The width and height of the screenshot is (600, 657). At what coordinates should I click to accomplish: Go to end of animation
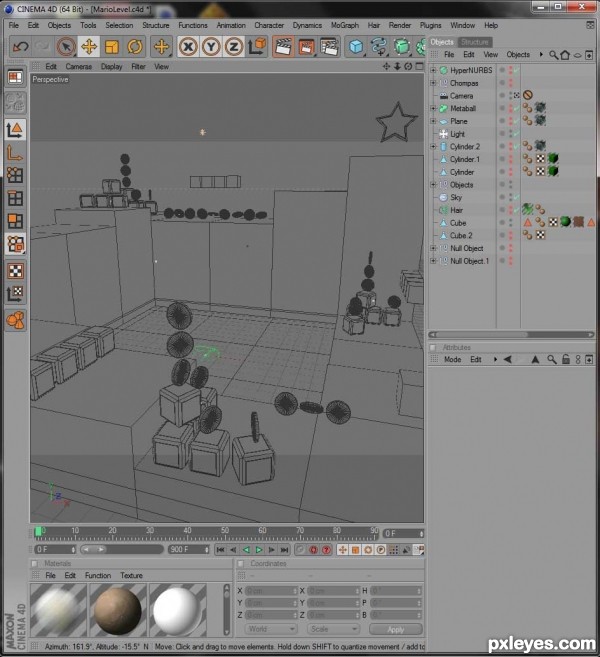pos(284,550)
